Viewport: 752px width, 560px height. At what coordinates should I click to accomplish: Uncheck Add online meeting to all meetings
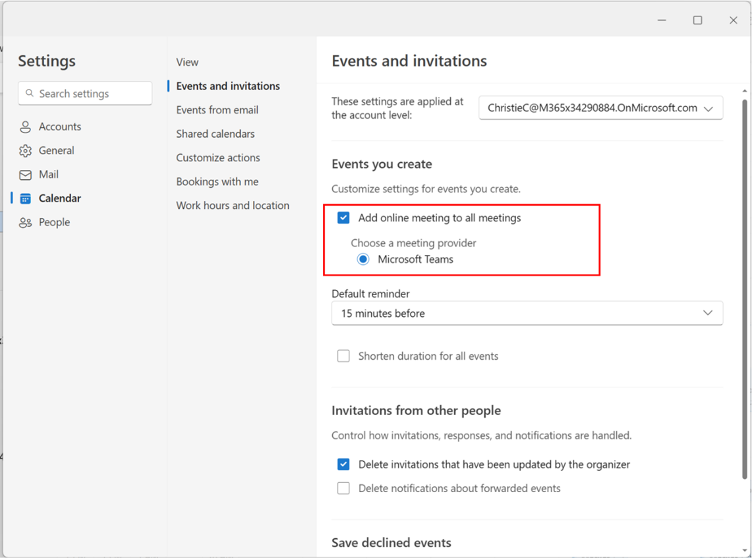point(343,217)
